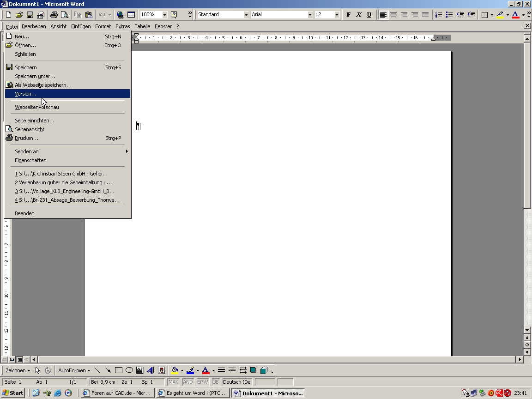
Task: Open dash style options in drawing toolbar
Action: point(232,370)
